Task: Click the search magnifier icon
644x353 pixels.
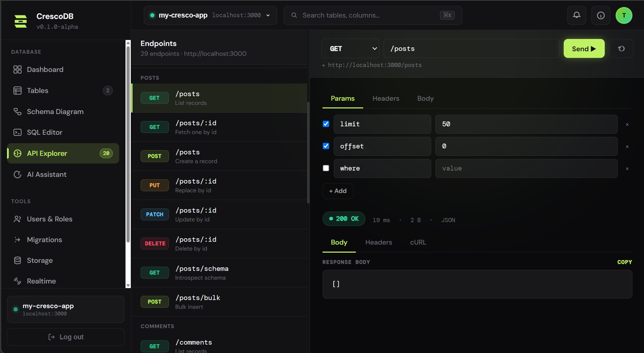Action: click(294, 15)
